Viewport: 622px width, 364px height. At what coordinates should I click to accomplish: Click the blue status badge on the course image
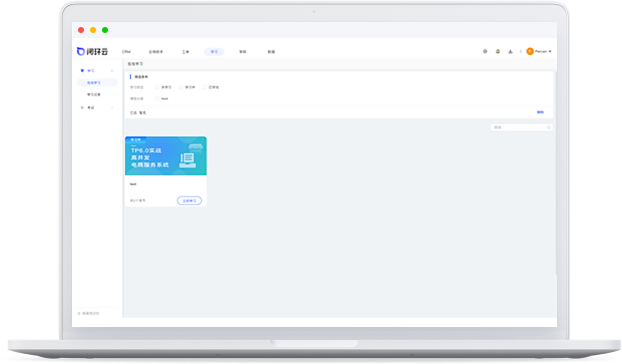click(136, 140)
